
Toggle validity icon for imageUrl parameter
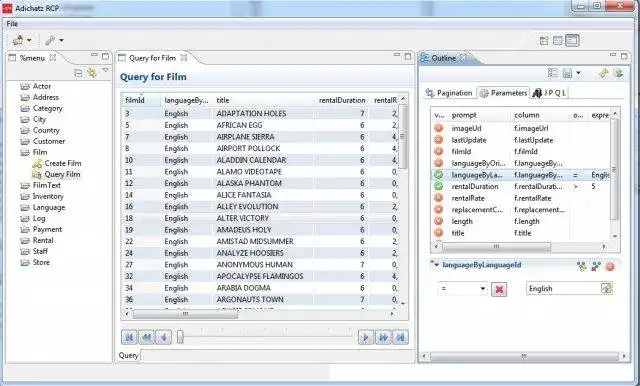pos(438,128)
